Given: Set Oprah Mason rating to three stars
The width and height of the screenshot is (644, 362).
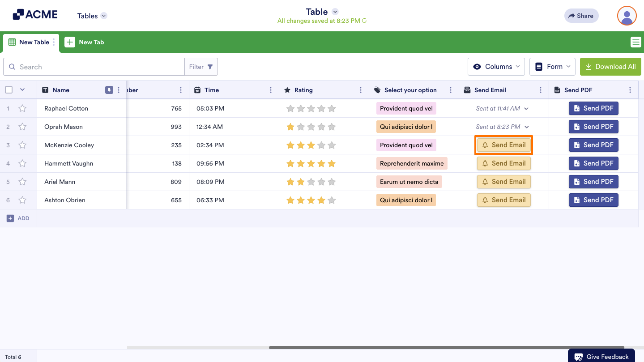Looking at the screenshot, I should point(311,127).
